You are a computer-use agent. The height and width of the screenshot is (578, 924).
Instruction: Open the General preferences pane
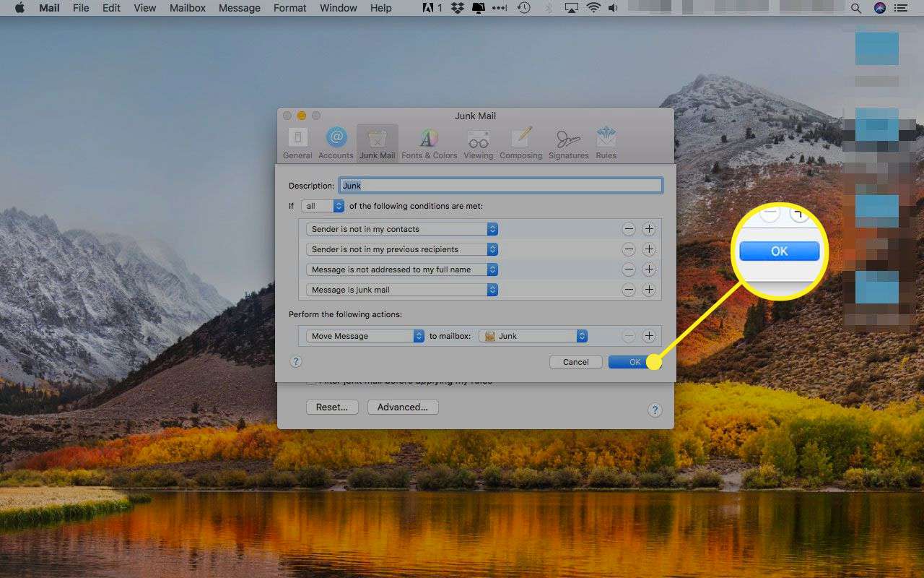click(297, 143)
